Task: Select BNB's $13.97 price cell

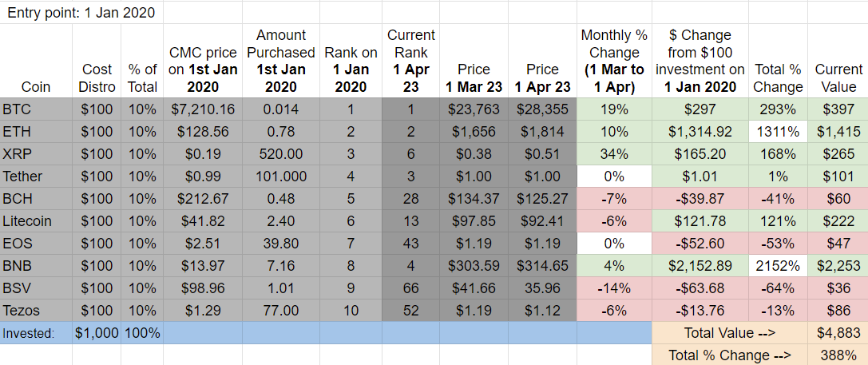Action: [x=203, y=265]
